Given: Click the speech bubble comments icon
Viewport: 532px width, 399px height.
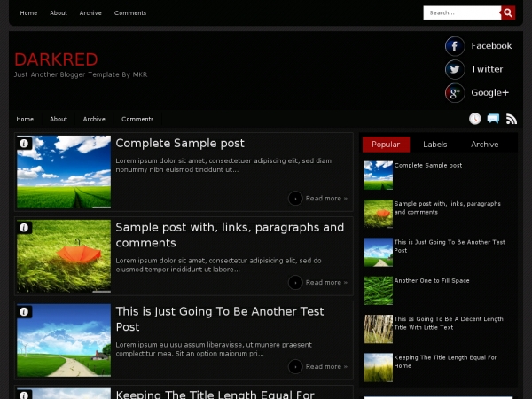Looking at the screenshot, I should 493,119.
